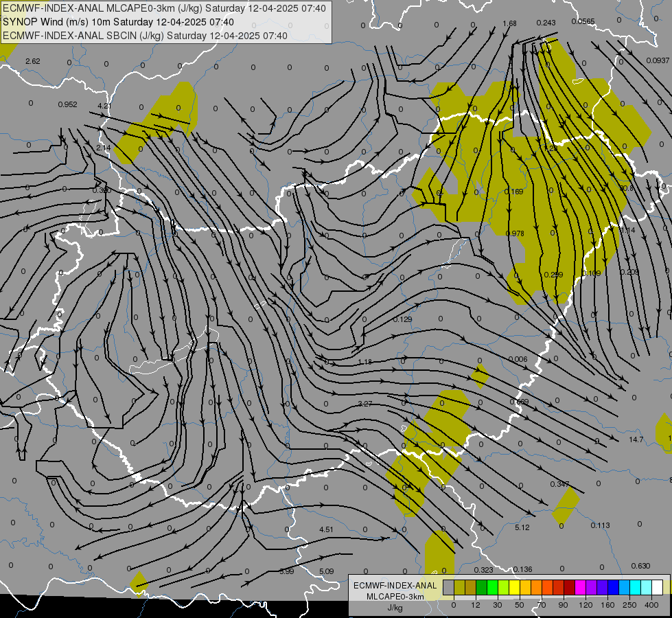Click the data value 0.136
672x618 pixels.
[522, 569]
